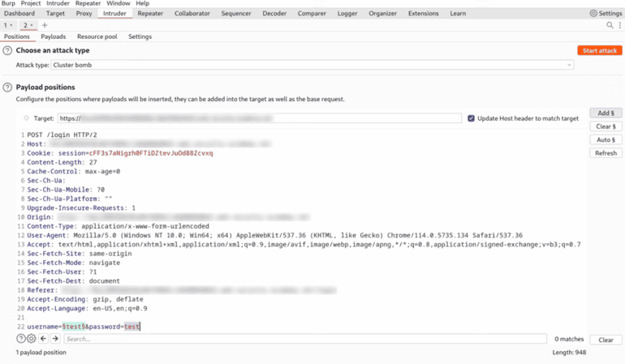Click the small icon left of Target label

coord(26,118)
